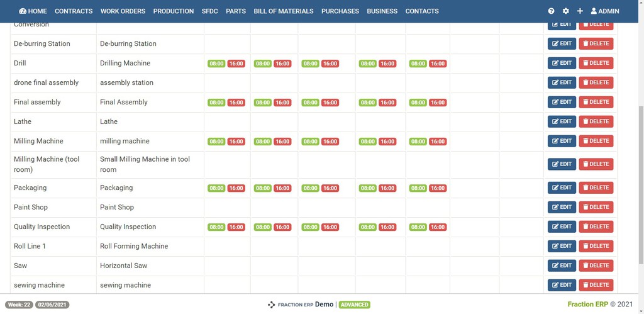Edit the Quality Inspection workstation
Viewport: 644px width, 314px height.
(x=562, y=227)
